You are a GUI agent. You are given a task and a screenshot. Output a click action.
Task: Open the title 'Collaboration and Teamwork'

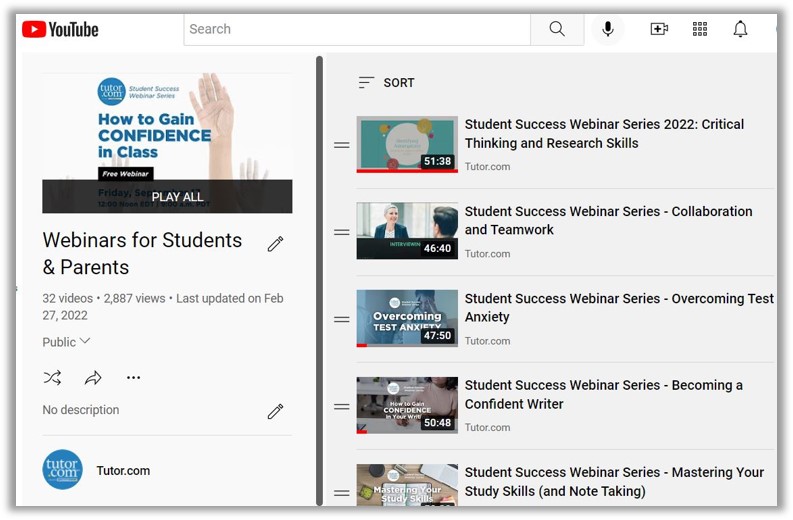[x=608, y=221]
